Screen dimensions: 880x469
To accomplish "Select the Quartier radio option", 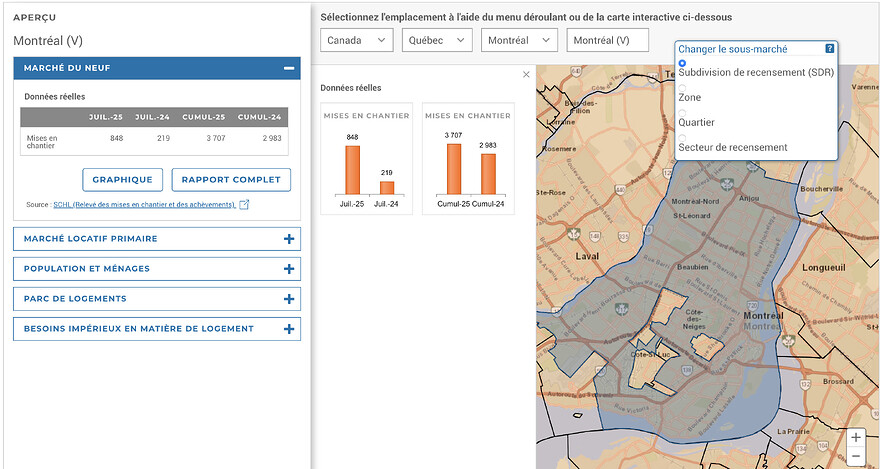I will (683, 113).
